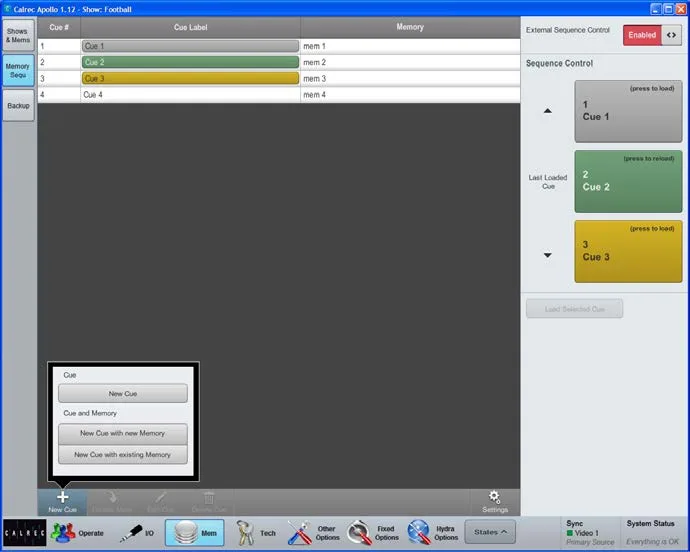Select the Mem disk stack section
This screenshot has height=552, width=690.
coord(195,533)
